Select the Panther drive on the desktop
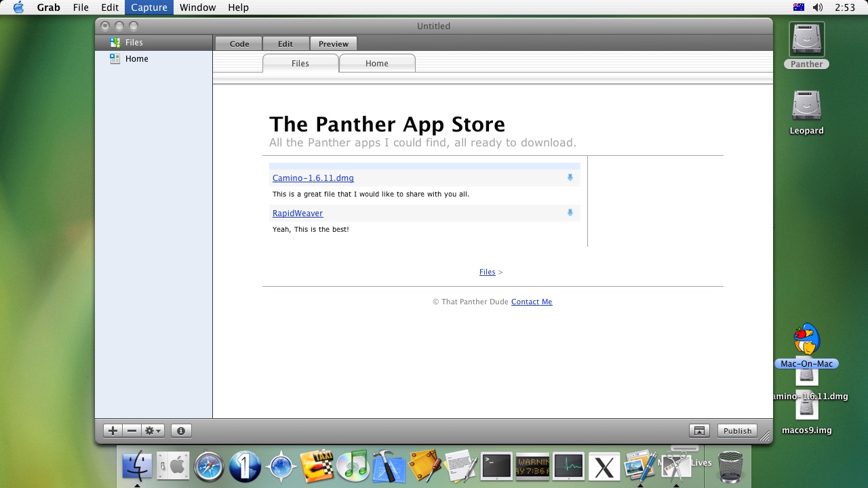The width and height of the screenshot is (868, 488). (x=806, y=45)
